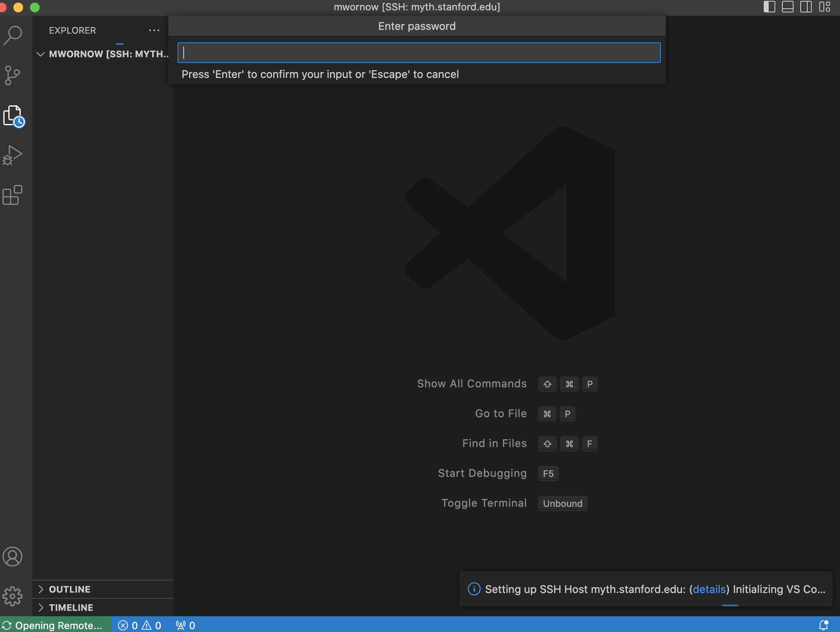This screenshot has height=632, width=840.
Task: Open the Explorer view icon
Action: pos(14,116)
